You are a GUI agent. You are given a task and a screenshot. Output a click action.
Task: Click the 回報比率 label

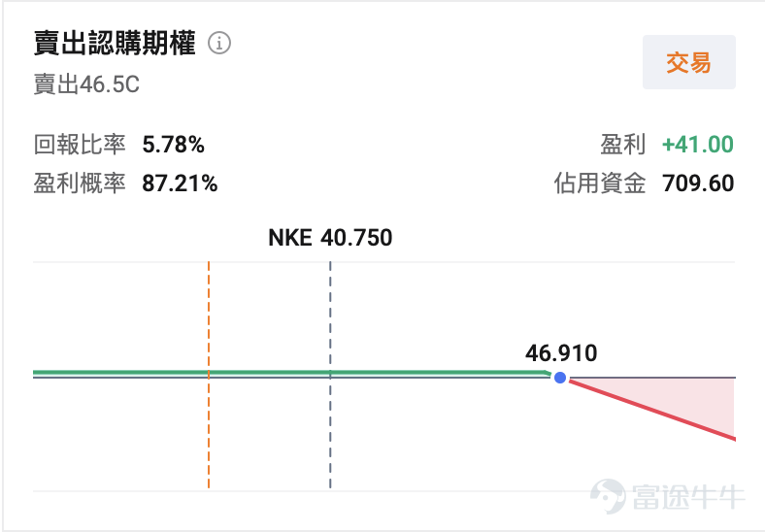tap(80, 145)
